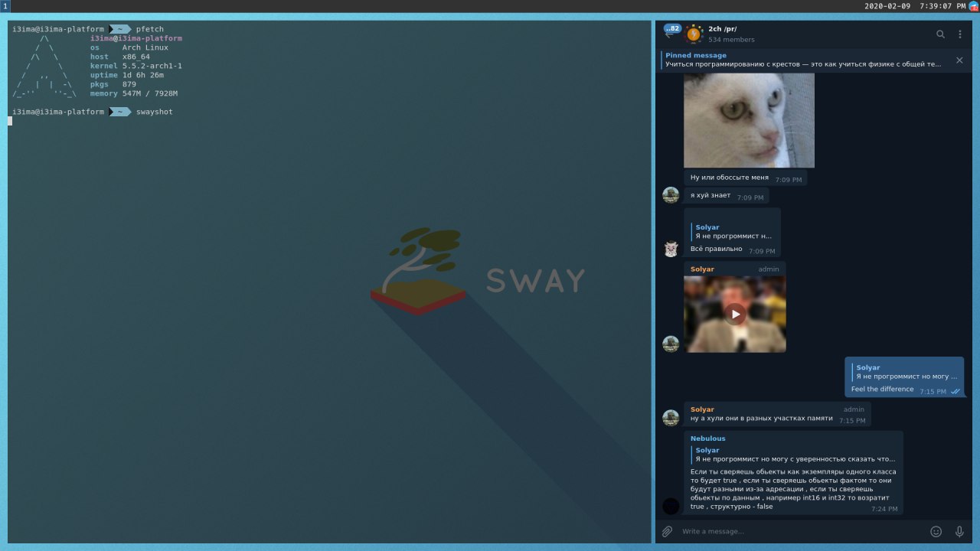Click the avatar beside Solyar's video message
Image resolution: width=980 pixels, height=551 pixels.
coord(671,344)
